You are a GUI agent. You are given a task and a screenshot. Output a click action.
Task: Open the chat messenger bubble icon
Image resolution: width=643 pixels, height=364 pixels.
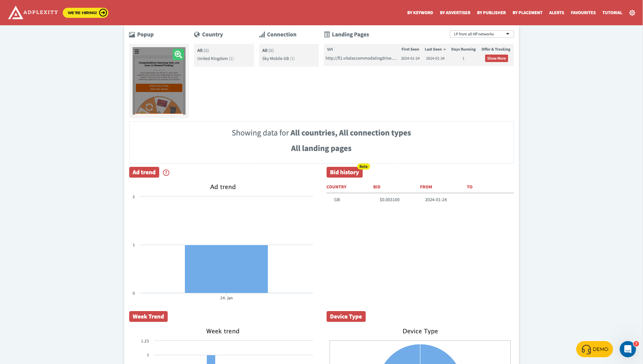627,349
